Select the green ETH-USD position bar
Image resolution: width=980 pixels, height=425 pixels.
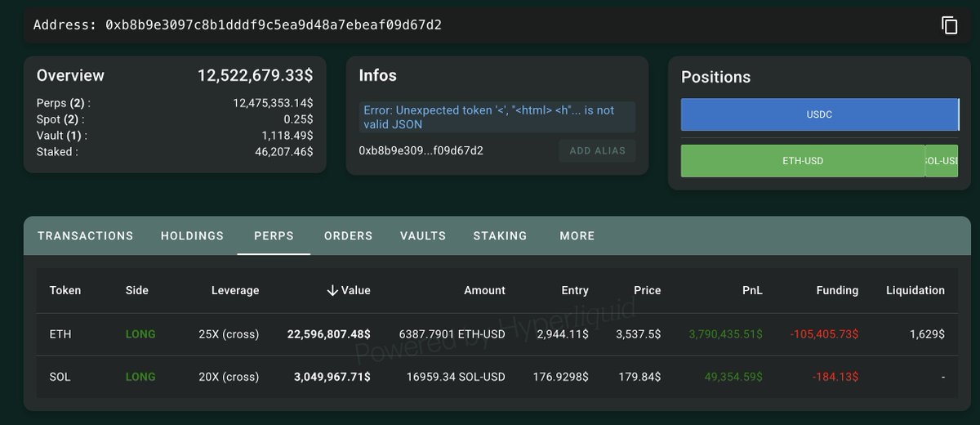tap(803, 161)
